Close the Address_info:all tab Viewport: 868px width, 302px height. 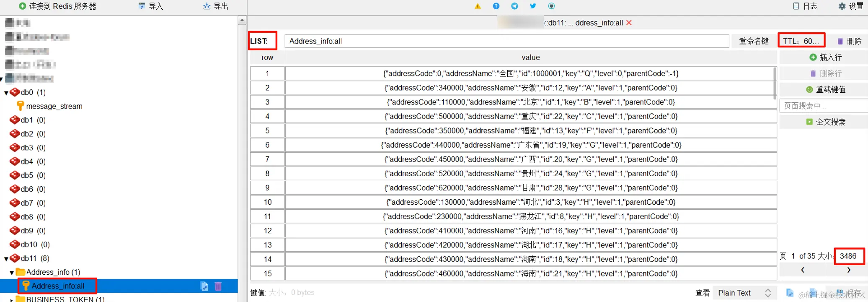pos(629,23)
